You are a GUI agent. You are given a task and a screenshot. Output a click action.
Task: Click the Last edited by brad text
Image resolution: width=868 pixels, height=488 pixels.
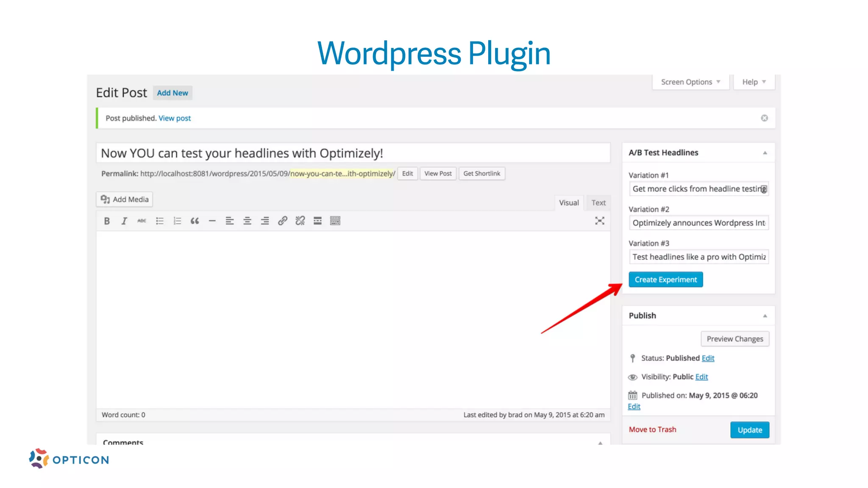pos(534,415)
